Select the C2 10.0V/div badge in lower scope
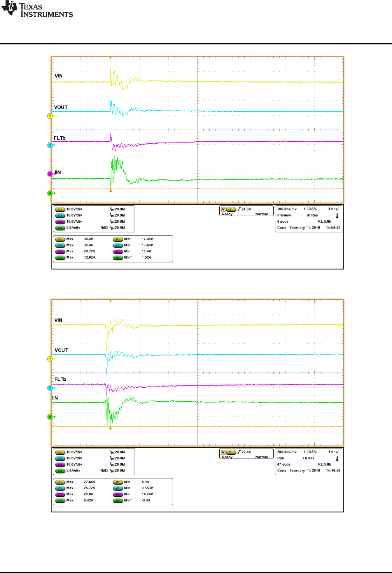 tap(60, 459)
